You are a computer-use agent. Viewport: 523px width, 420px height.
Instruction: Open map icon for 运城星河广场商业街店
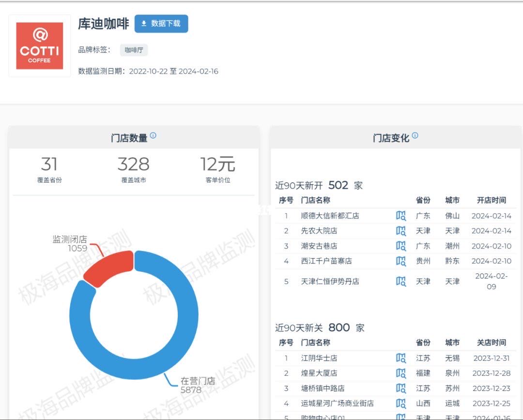click(x=401, y=403)
